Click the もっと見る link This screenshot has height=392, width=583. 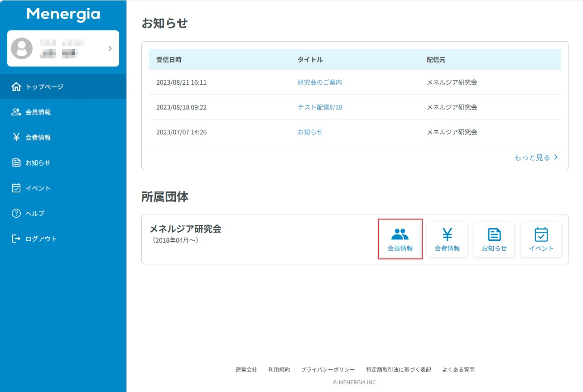(532, 158)
